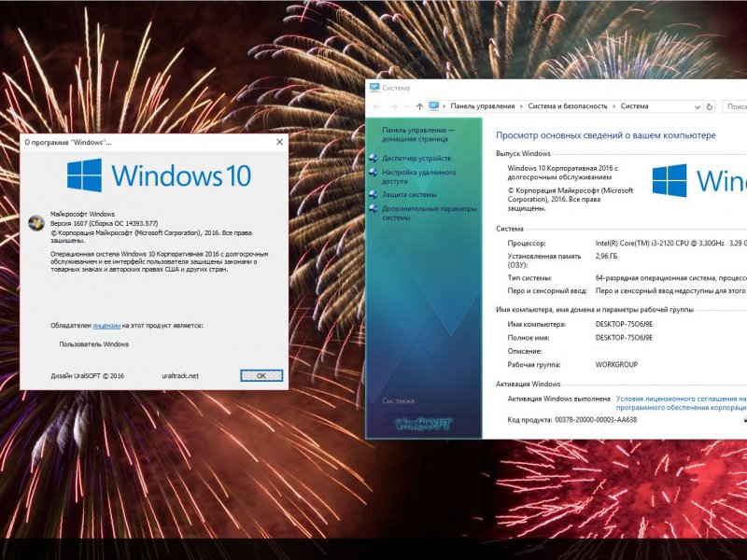Image resolution: width=747 pixels, height=560 pixels.
Task: Open Remote access settings link
Action: (x=418, y=176)
